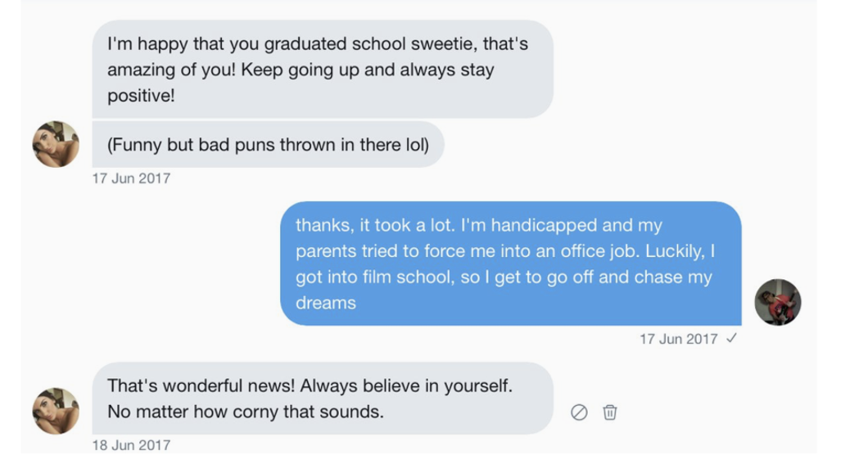This screenshot has width=868, height=455.
Task: Click the "No matter how corny that sounds." line
Action: tap(246, 412)
